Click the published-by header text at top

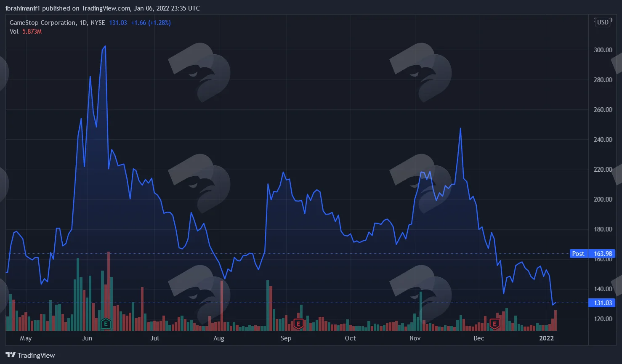pos(103,8)
